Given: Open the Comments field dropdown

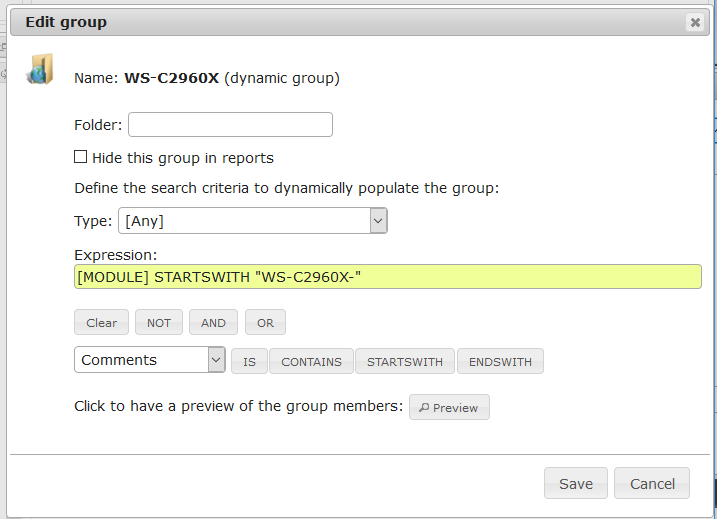Looking at the screenshot, I should click(150, 360).
